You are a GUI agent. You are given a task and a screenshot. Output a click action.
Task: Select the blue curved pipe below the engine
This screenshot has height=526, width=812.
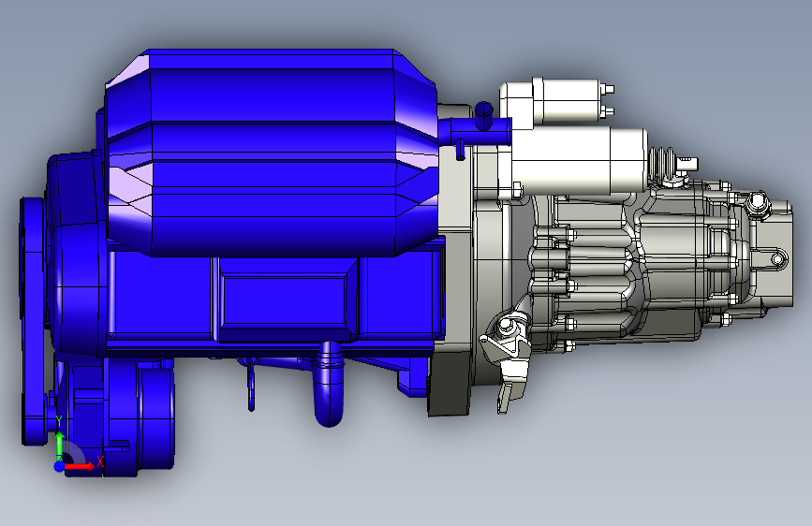click(x=329, y=383)
